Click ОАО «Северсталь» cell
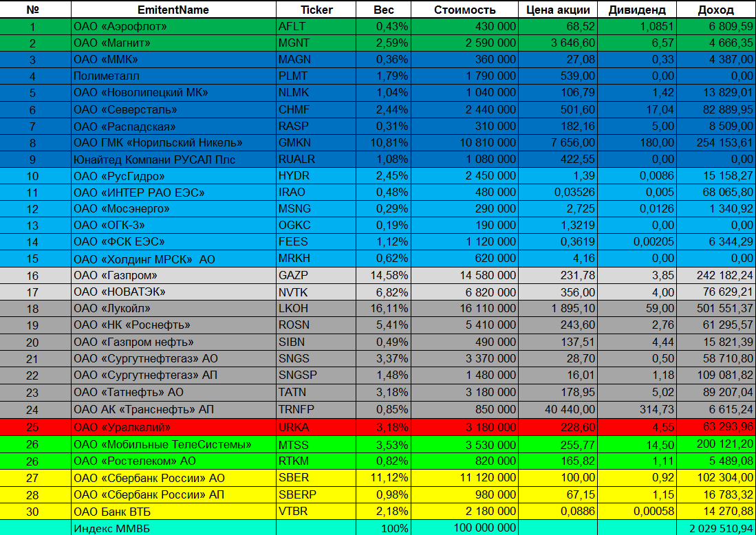This screenshot has width=756, height=535. (x=173, y=109)
